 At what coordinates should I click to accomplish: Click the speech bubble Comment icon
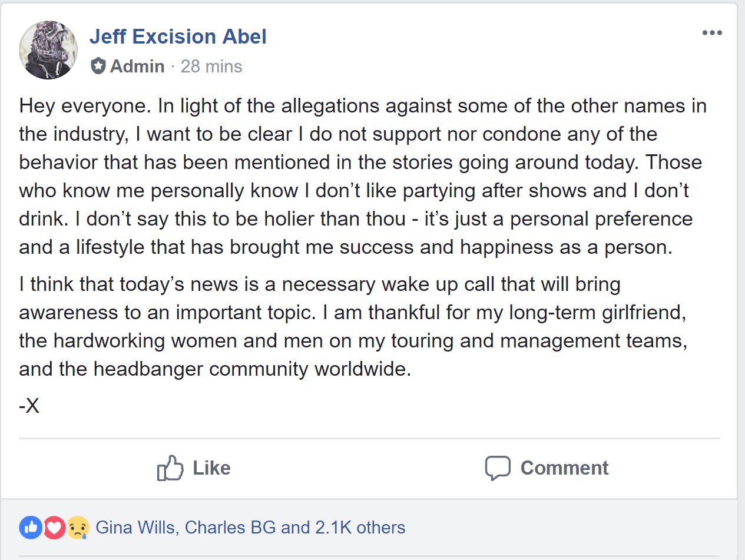click(x=497, y=468)
